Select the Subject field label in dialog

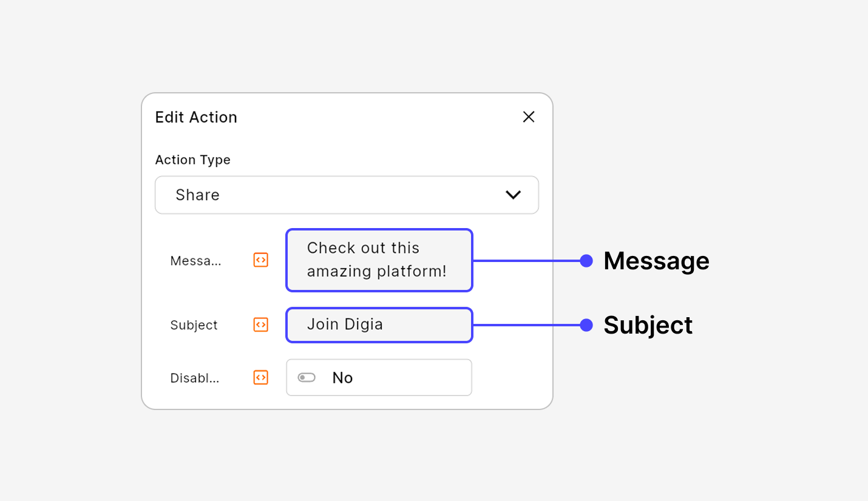(194, 325)
